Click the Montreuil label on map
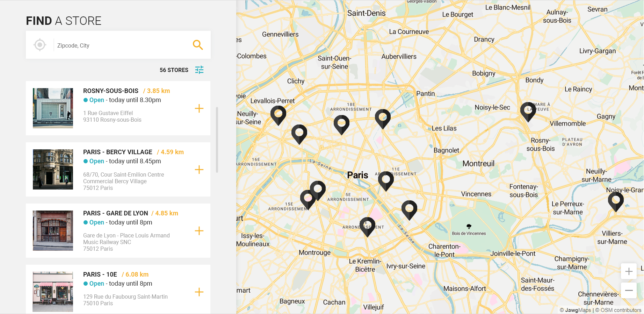644x314 pixels. click(478, 163)
